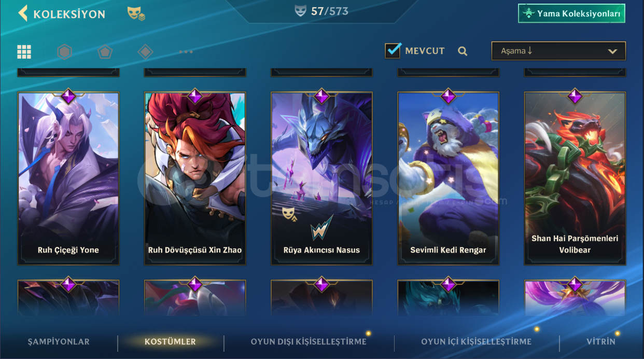The height and width of the screenshot is (359, 644).
Task: Go back using the Koleksiyon arrow
Action: click(x=23, y=13)
